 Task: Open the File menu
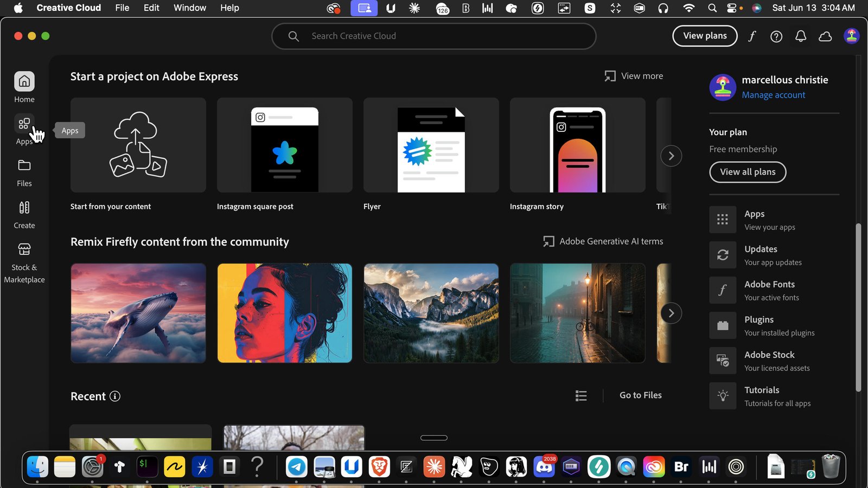tap(122, 8)
